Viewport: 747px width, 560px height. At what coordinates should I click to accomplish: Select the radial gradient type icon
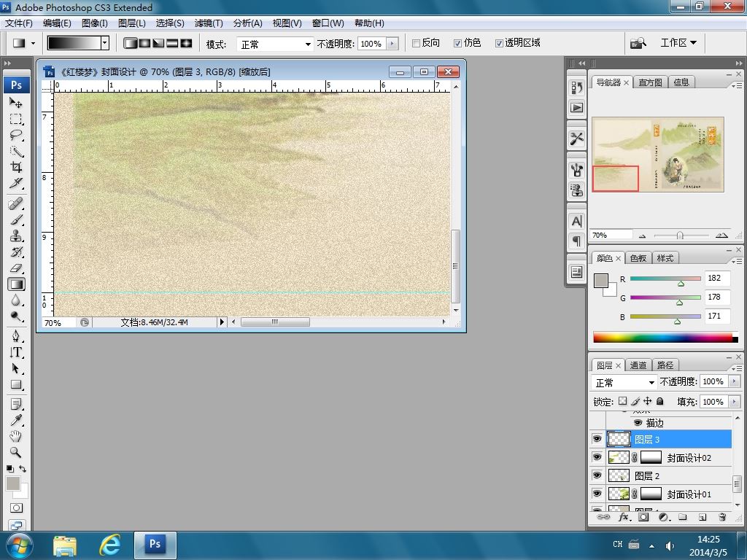(x=144, y=43)
